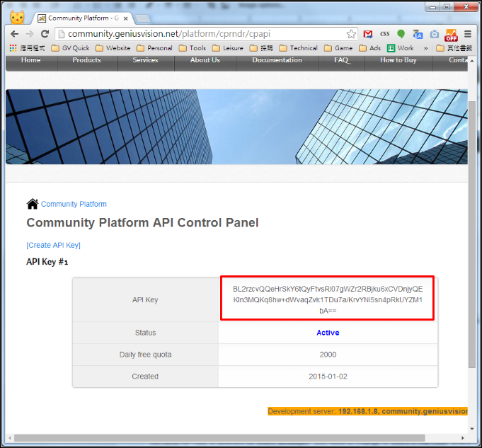The width and height of the screenshot is (482, 448).
Task: Click the building banner image
Action: (x=236, y=127)
